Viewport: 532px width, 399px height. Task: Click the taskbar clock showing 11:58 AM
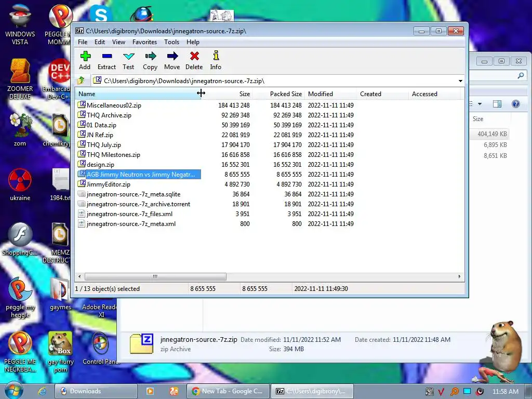(505, 392)
